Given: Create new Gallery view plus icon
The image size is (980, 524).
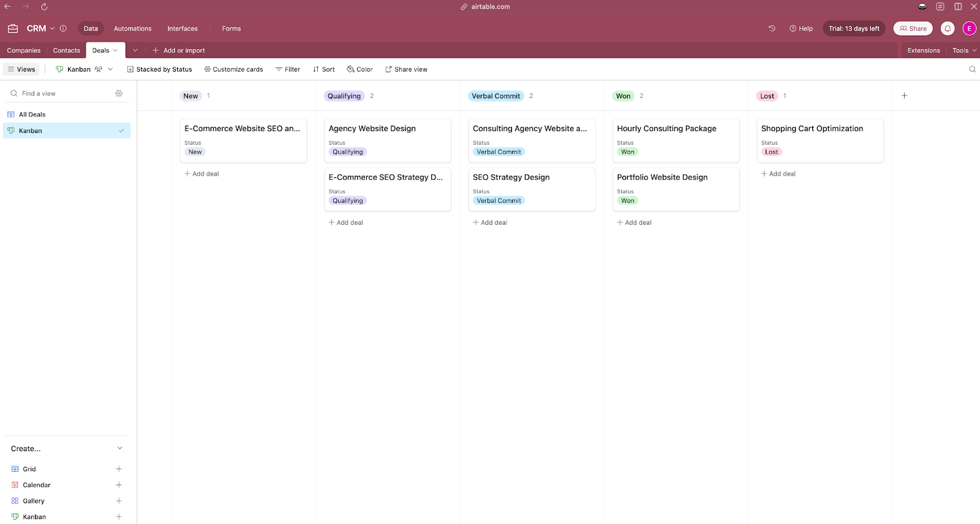Looking at the screenshot, I should point(119,501).
